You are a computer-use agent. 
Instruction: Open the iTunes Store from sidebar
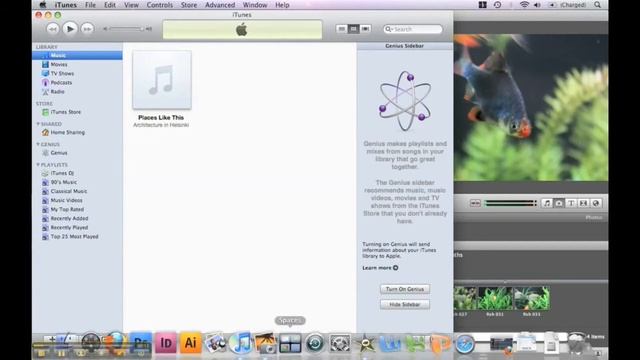[x=66, y=112]
